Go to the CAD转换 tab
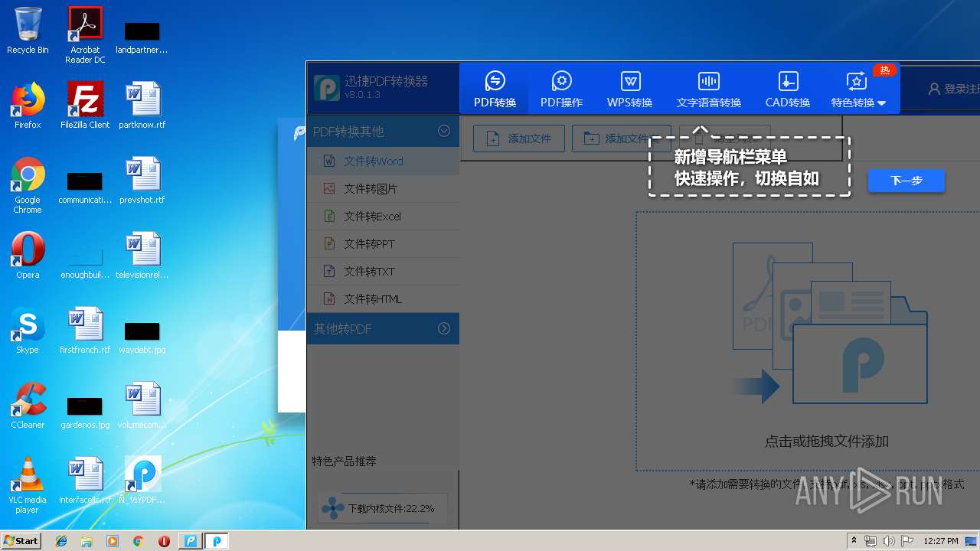Image resolution: width=980 pixels, height=551 pixels. 787,89
